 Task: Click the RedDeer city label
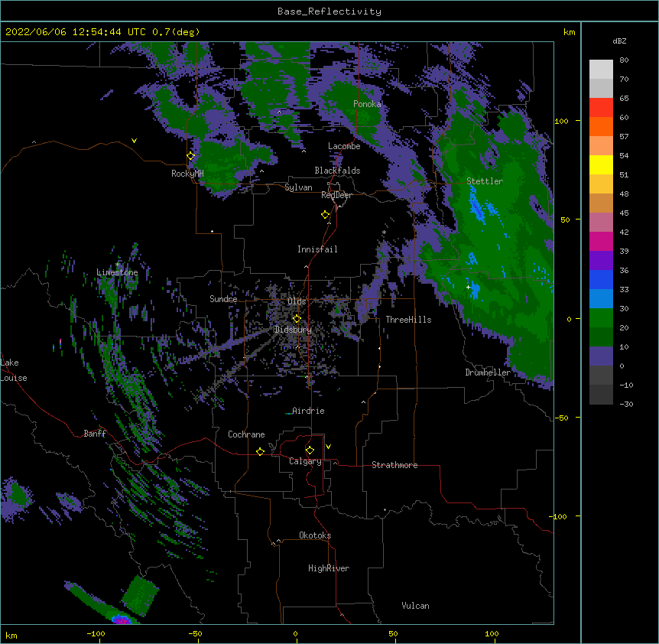[336, 195]
